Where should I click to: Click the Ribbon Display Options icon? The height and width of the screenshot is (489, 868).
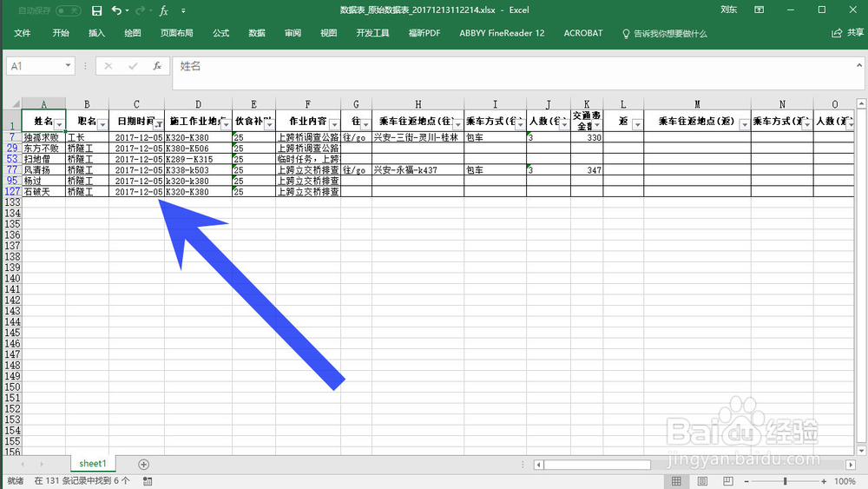(x=759, y=10)
